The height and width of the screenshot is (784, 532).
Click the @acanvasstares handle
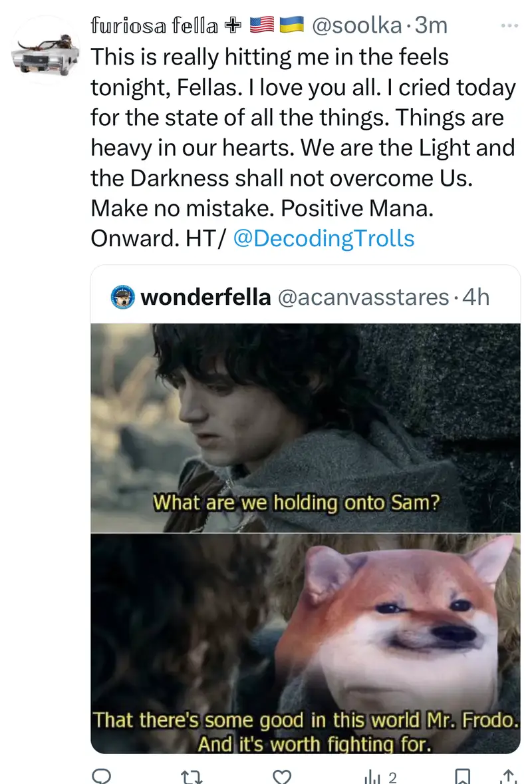[x=363, y=297]
